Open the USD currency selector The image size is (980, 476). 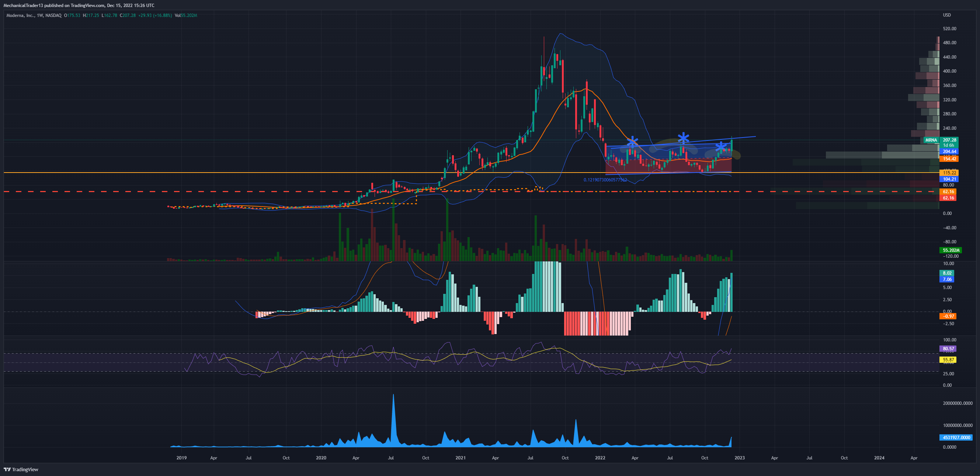pyautogui.click(x=946, y=15)
